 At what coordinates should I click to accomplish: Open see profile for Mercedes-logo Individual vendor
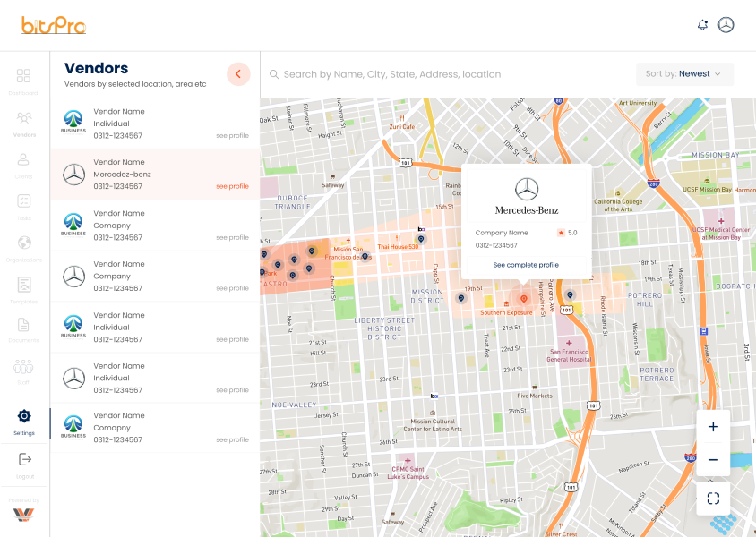click(x=232, y=390)
